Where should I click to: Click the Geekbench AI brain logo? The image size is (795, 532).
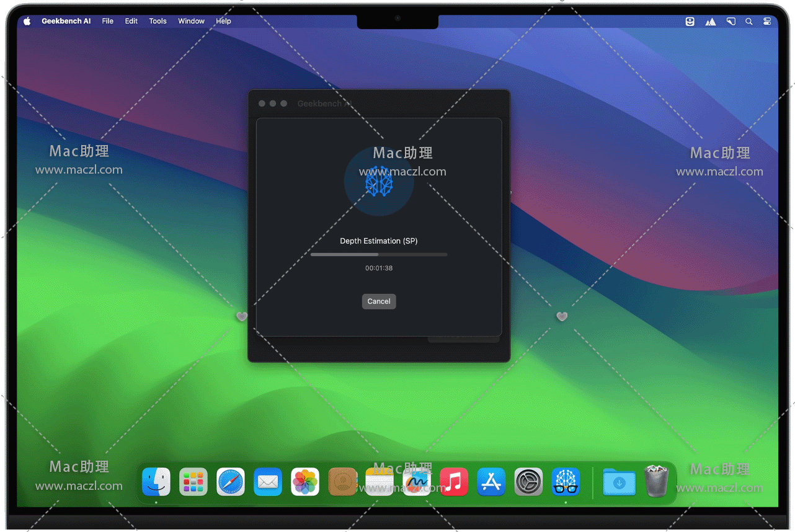click(379, 182)
